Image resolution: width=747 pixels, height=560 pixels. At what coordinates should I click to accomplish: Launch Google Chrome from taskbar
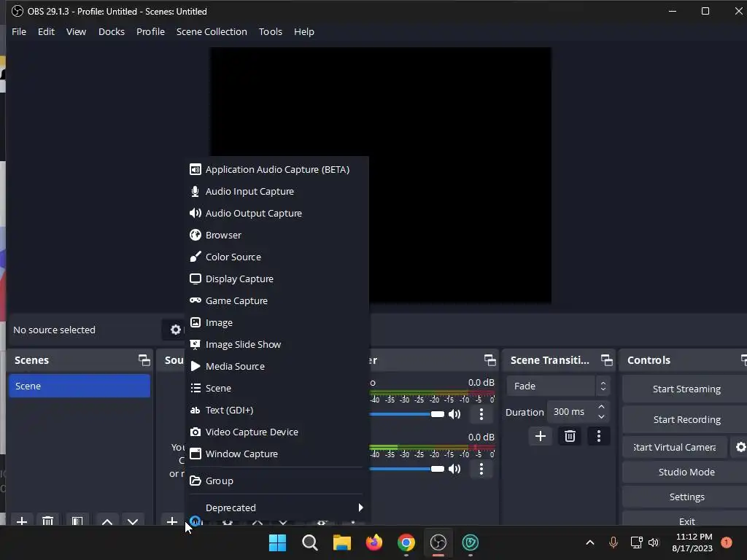click(406, 542)
